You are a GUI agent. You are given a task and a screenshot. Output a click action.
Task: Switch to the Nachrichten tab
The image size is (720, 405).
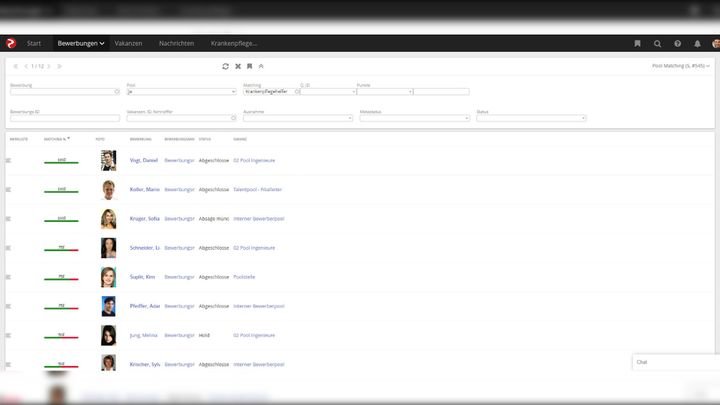(176, 44)
